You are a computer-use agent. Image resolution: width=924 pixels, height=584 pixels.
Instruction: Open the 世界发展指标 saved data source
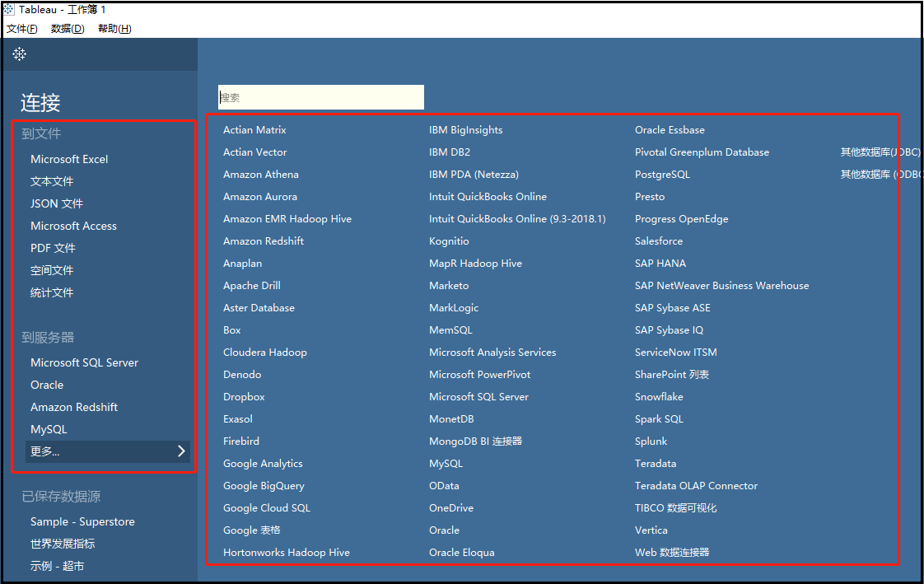click(61, 543)
